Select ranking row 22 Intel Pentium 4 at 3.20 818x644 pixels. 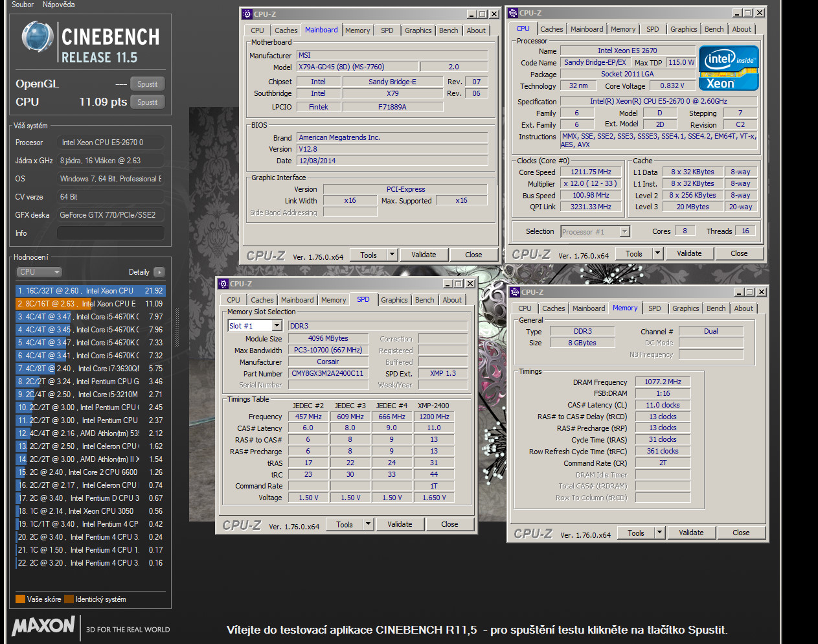coord(90,563)
